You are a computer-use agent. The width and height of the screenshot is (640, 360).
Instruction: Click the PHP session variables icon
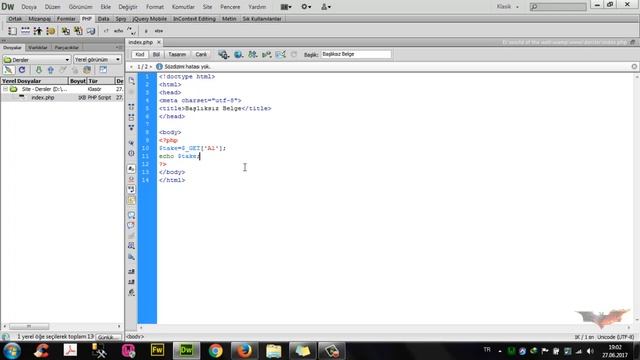point(38,31)
